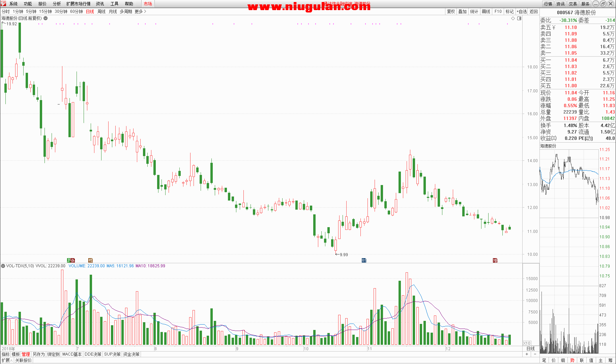Open the 模板 template tab

[x=16, y=354]
